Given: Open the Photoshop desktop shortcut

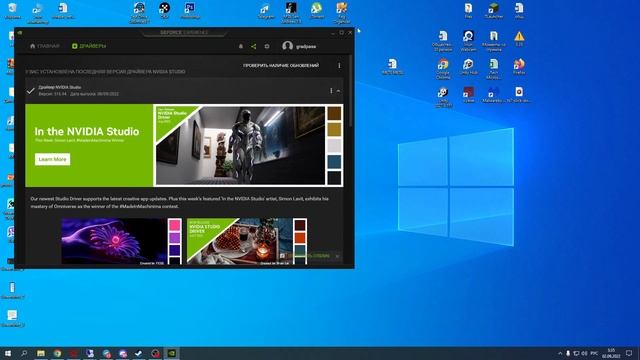Looking at the screenshot, I should point(190,11).
